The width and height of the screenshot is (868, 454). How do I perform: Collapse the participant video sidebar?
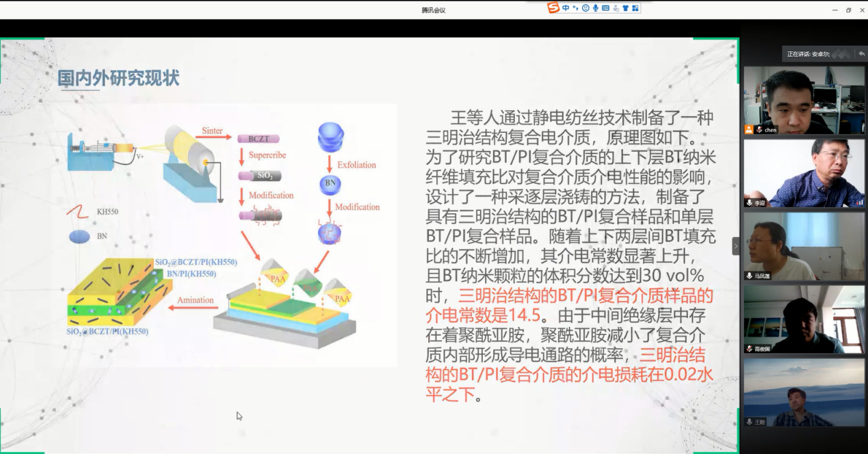[x=736, y=245]
